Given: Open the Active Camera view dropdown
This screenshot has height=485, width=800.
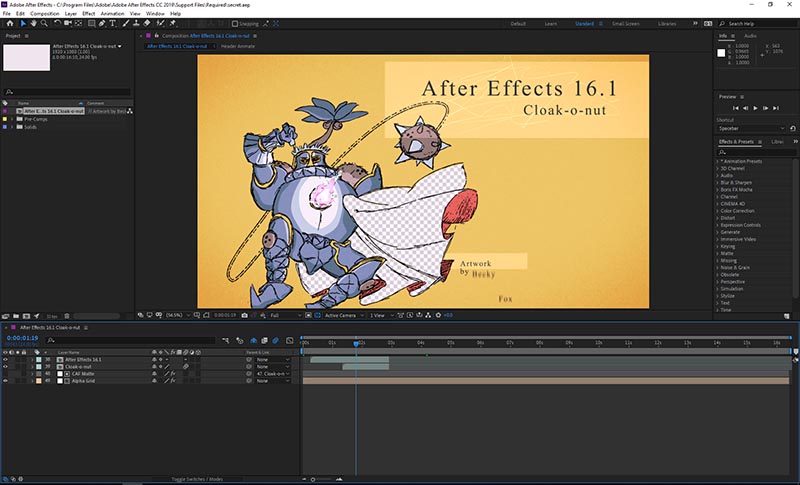Looking at the screenshot, I should coord(340,315).
